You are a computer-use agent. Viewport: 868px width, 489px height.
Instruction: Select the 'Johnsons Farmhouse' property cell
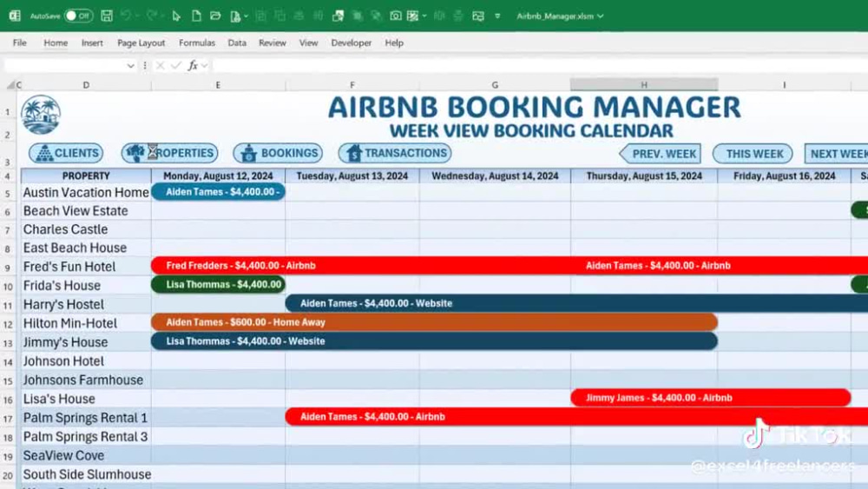(86, 380)
